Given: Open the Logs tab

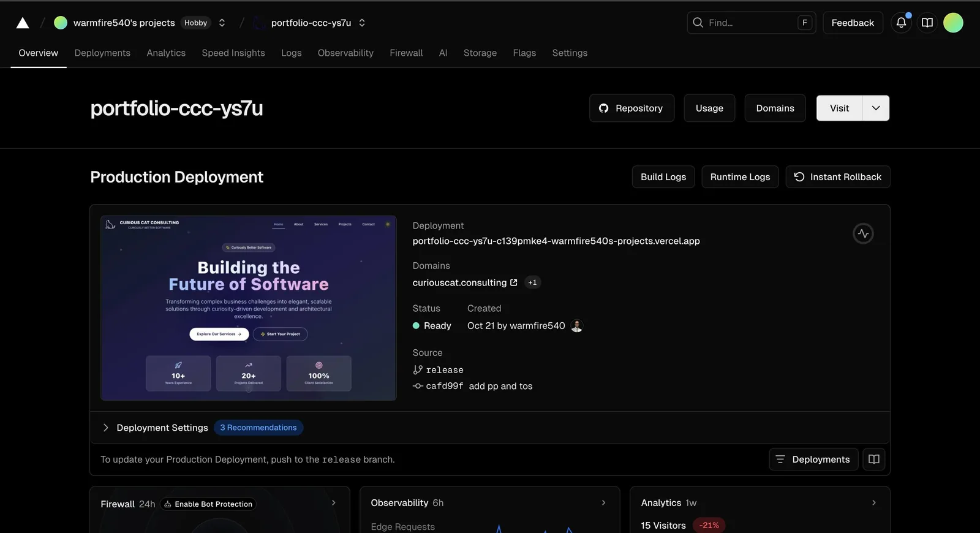Looking at the screenshot, I should point(292,53).
